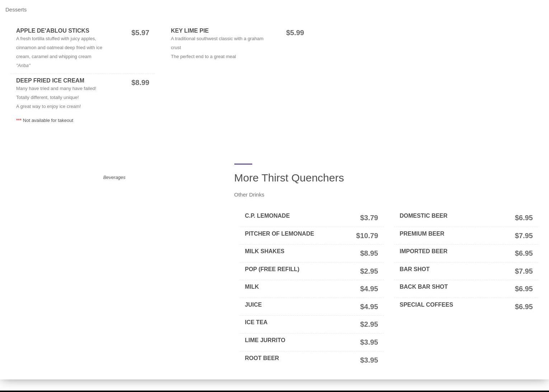Click Pop (Free Refill) item name
This screenshot has height=392, width=549.
[272, 269]
